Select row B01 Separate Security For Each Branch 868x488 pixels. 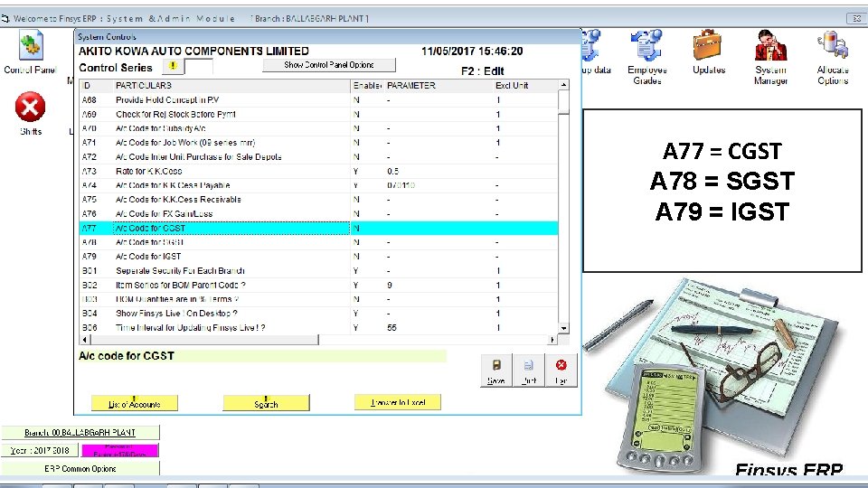(x=319, y=271)
